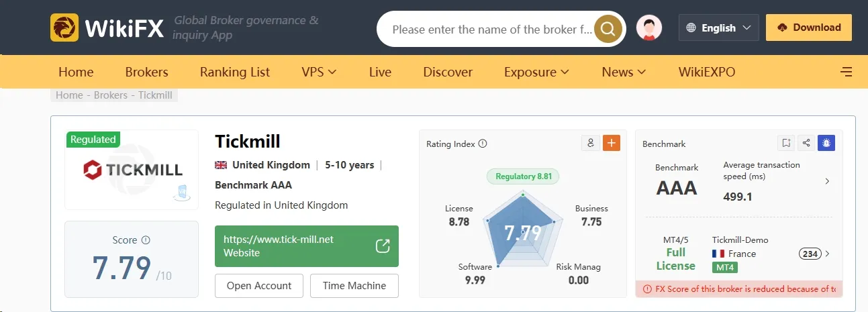
Task: Click the Regulated green badge
Action: 93,140
